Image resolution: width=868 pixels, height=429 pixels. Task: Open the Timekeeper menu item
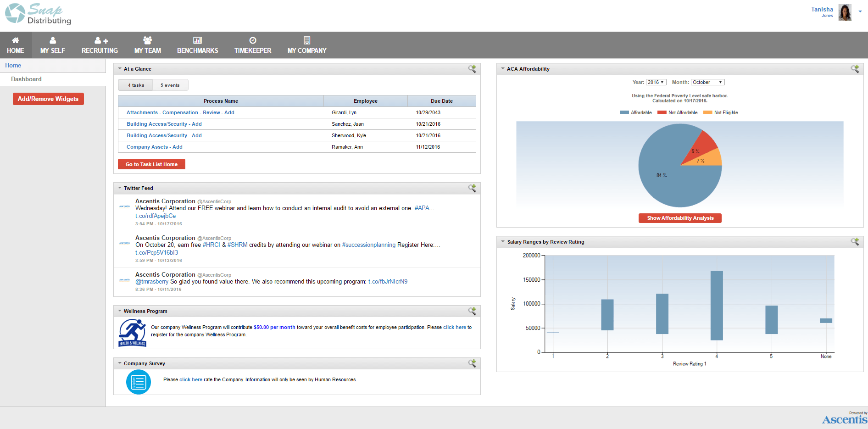pyautogui.click(x=253, y=45)
